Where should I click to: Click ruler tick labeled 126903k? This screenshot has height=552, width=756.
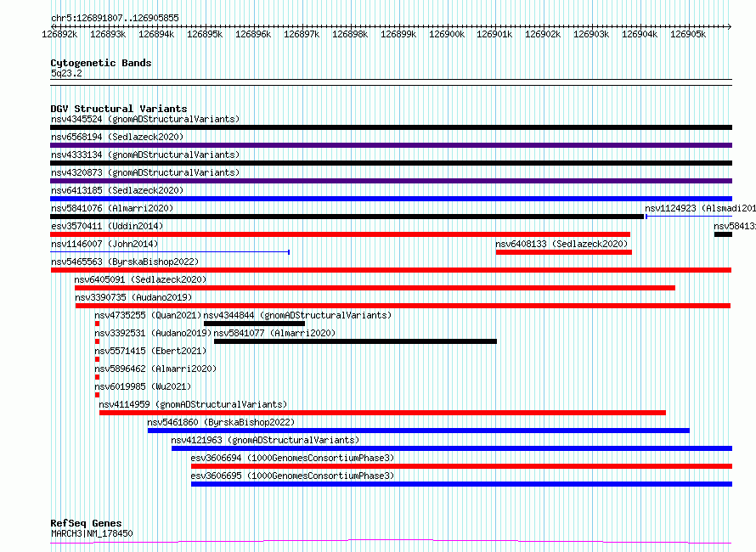pos(591,34)
